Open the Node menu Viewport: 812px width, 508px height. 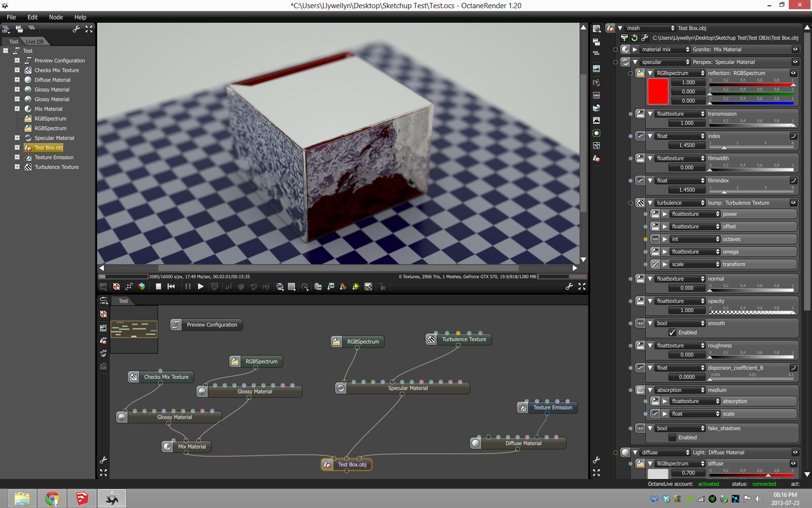pos(56,17)
